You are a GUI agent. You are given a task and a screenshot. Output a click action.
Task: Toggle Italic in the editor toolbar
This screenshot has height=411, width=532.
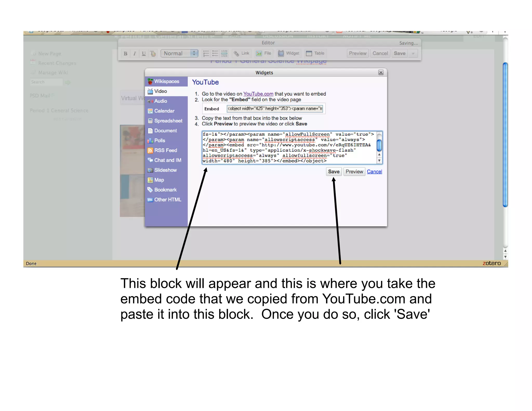[x=135, y=54]
